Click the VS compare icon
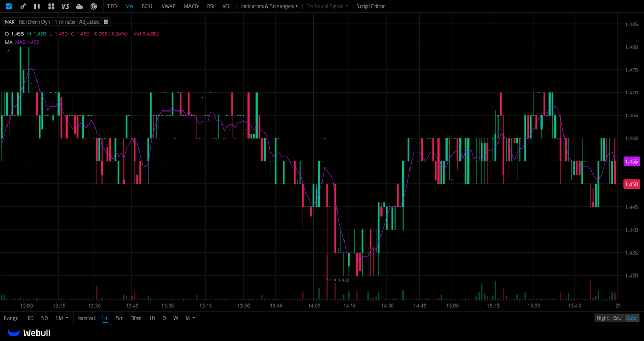Viewport: 644px width, 341px height. tap(65, 6)
